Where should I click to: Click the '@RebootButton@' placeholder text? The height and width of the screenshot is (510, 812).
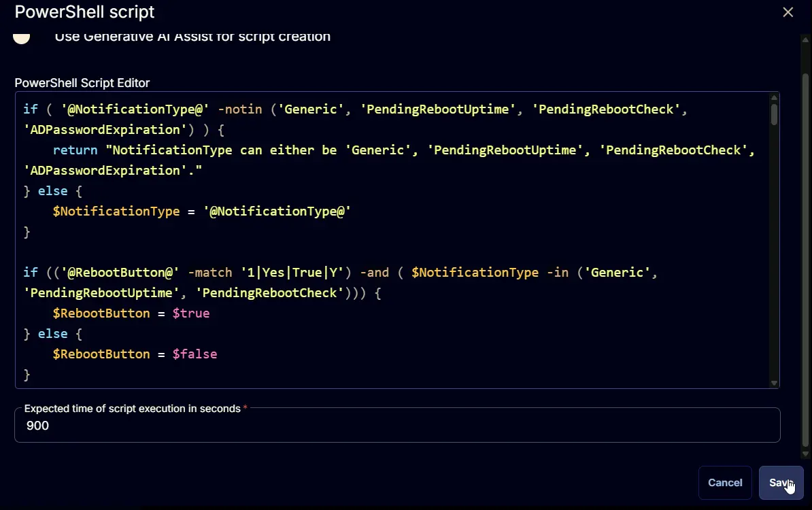pyautogui.click(x=120, y=273)
